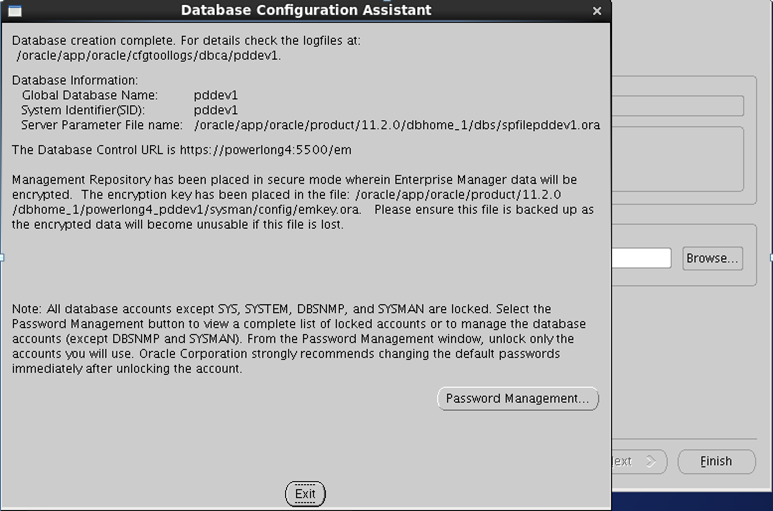Click Browse in the background window

pos(712,258)
